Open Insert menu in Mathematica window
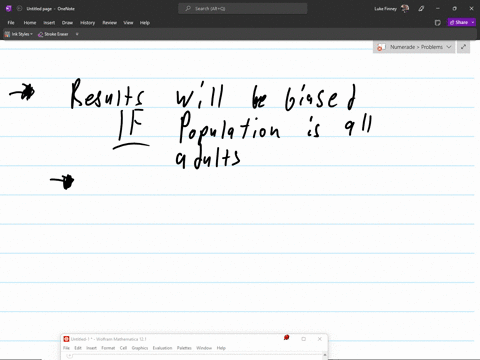480x360 pixels. 91,348
